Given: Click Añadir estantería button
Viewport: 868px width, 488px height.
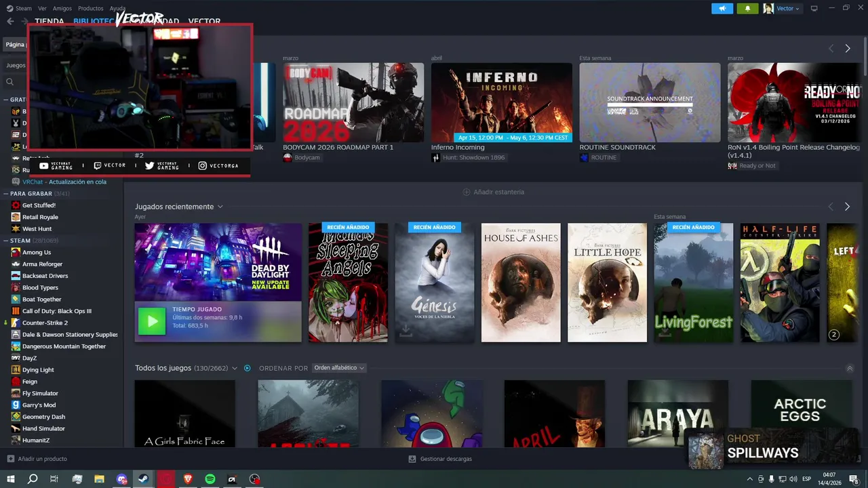Looking at the screenshot, I should 493,192.
